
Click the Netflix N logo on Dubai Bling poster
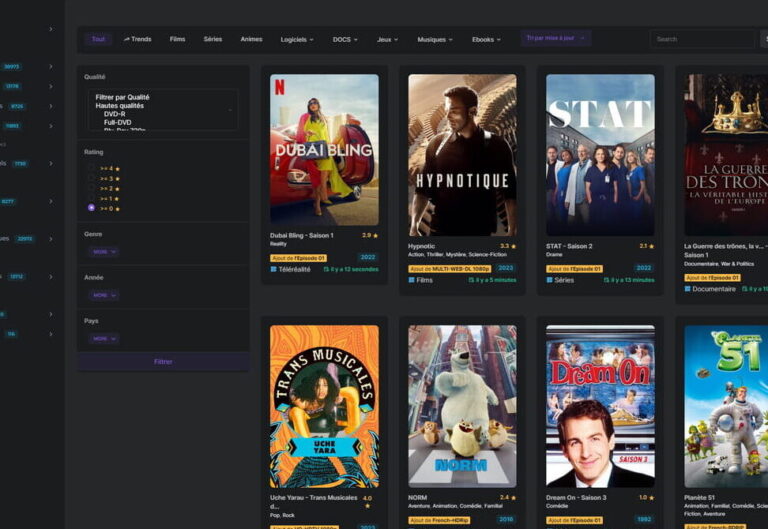coord(280,87)
